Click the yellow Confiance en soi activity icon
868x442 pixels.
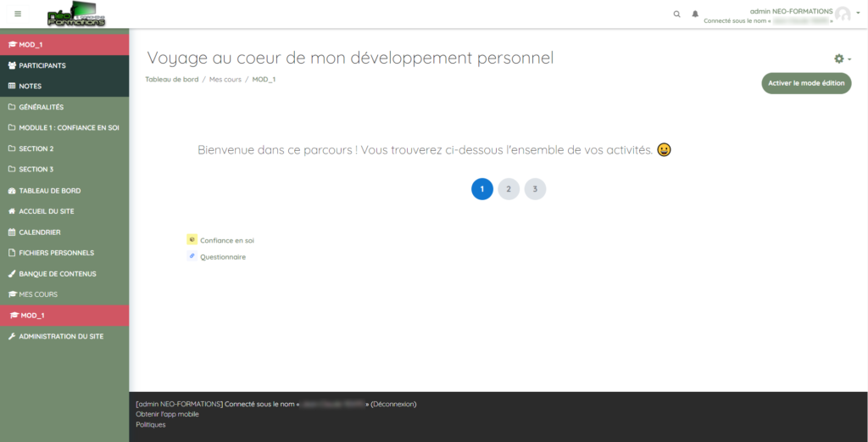[192, 240]
